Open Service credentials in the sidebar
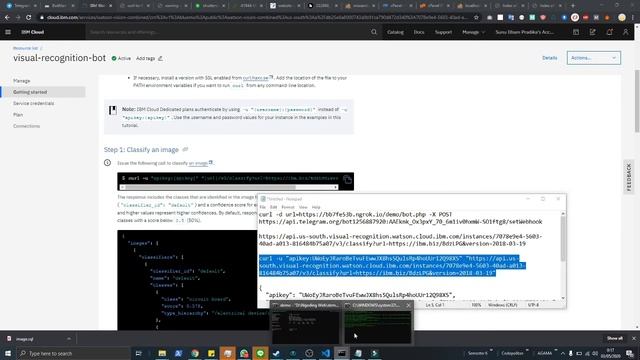This screenshot has height=360, width=640. 33,103
